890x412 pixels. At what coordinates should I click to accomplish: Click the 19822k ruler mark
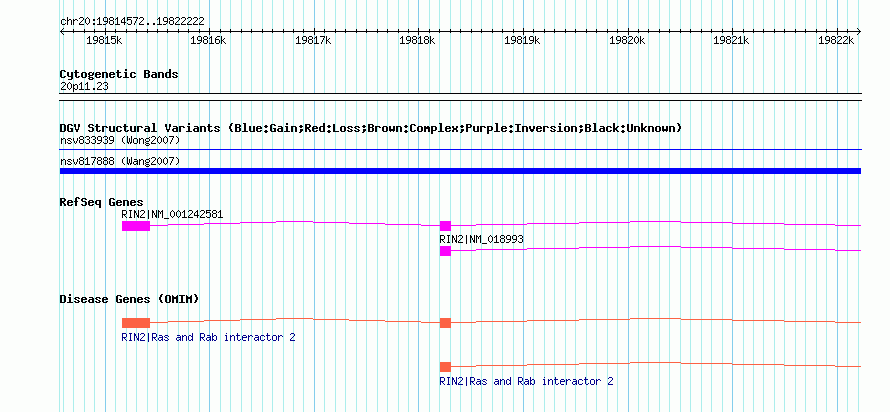(836, 40)
